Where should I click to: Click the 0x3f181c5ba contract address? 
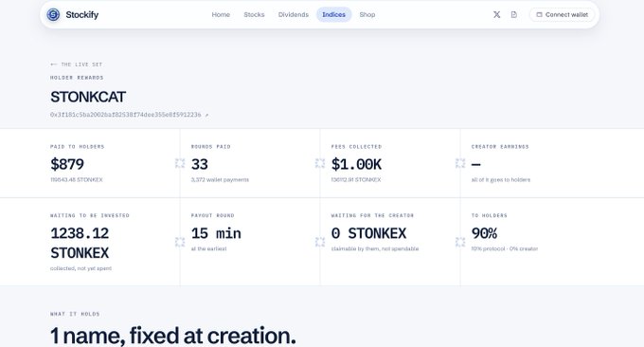pos(126,115)
